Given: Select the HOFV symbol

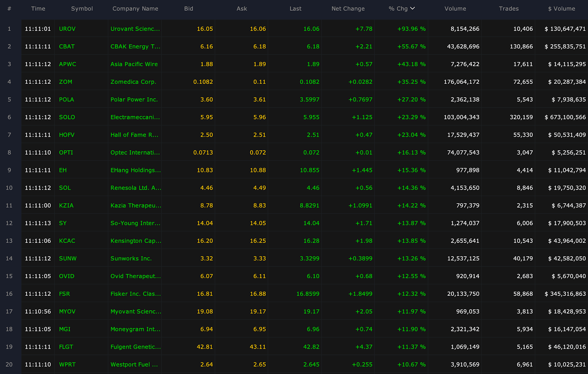Looking at the screenshot, I should pyautogui.click(x=67, y=135).
